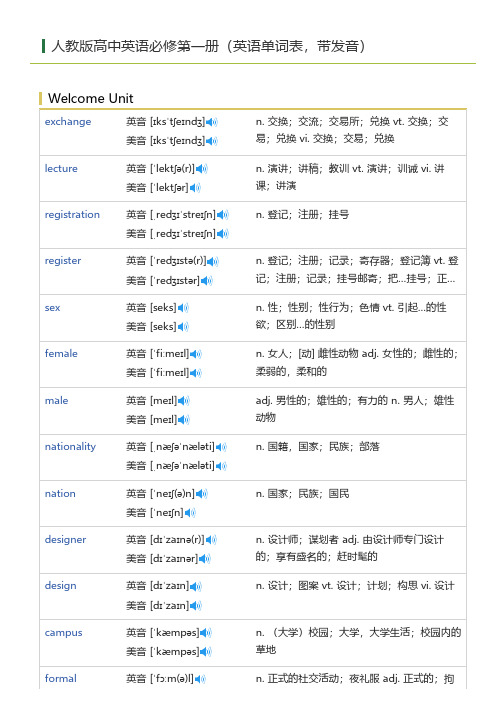This screenshot has width=504, height=713.
Task: Click the Welcome Unit section heading
Action: tap(91, 98)
